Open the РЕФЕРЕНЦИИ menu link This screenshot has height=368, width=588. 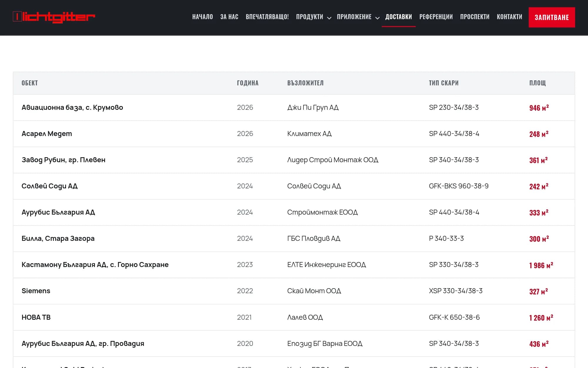(436, 17)
